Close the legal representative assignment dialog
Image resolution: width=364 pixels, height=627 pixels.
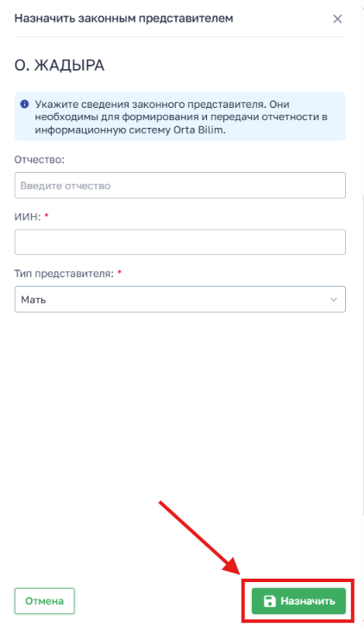[x=337, y=19]
